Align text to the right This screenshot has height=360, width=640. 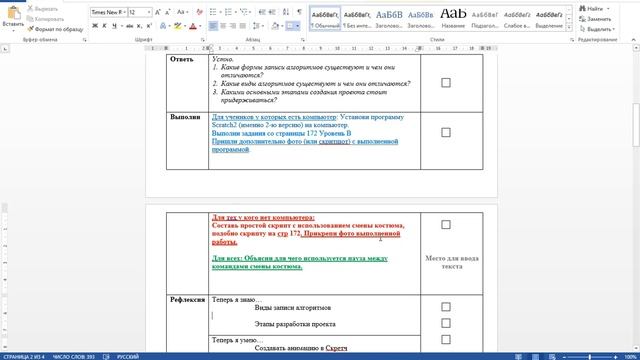(233, 26)
